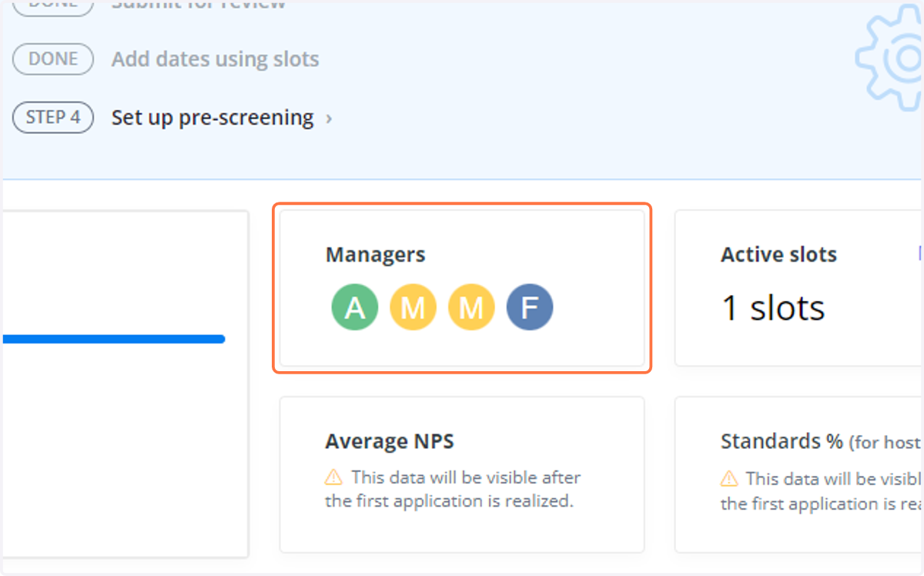Image resolution: width=924 pixels, height=576 pixels.
Task: Click warning triangle in the Standards % card
Action: click(x=729, y=479)
